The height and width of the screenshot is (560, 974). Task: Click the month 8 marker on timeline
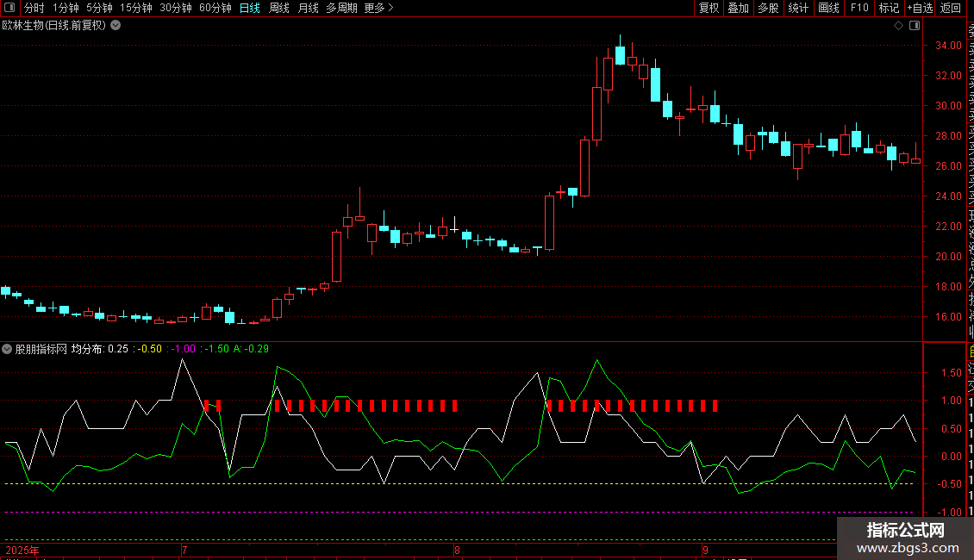tap(457, 550)
